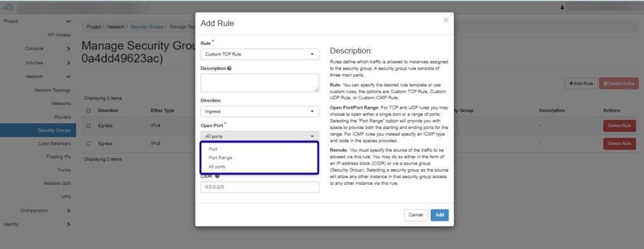Open VPN in the sidebar
644x249 pixels.
66,197
